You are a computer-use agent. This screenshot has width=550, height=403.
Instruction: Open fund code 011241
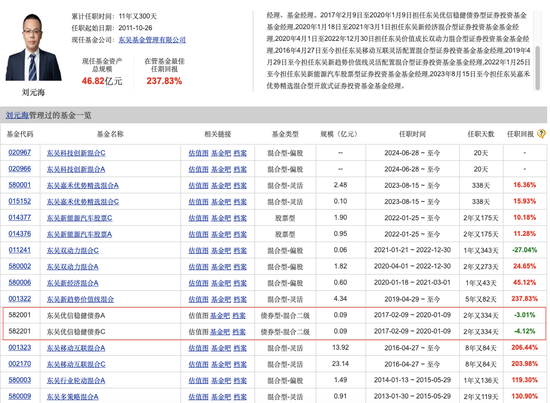[20, 250]
